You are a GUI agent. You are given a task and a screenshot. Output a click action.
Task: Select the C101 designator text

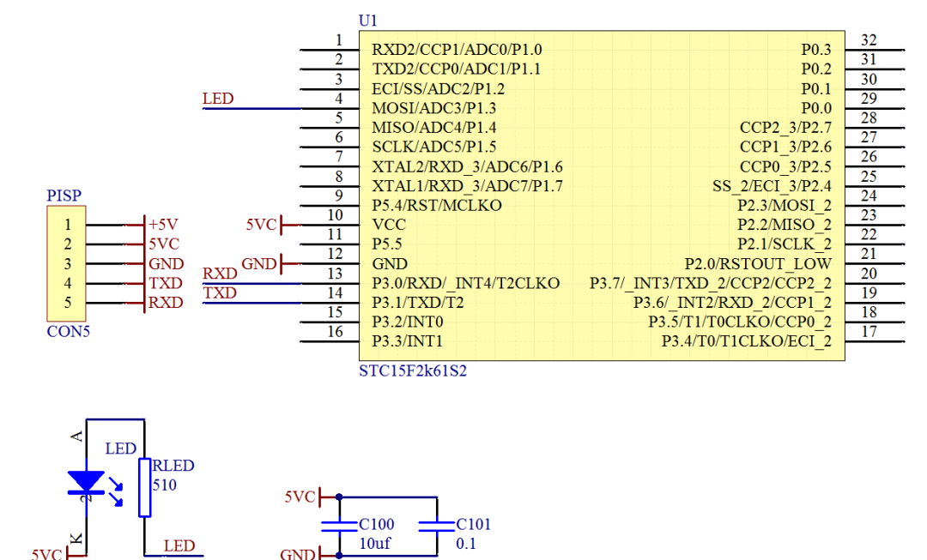474,524
